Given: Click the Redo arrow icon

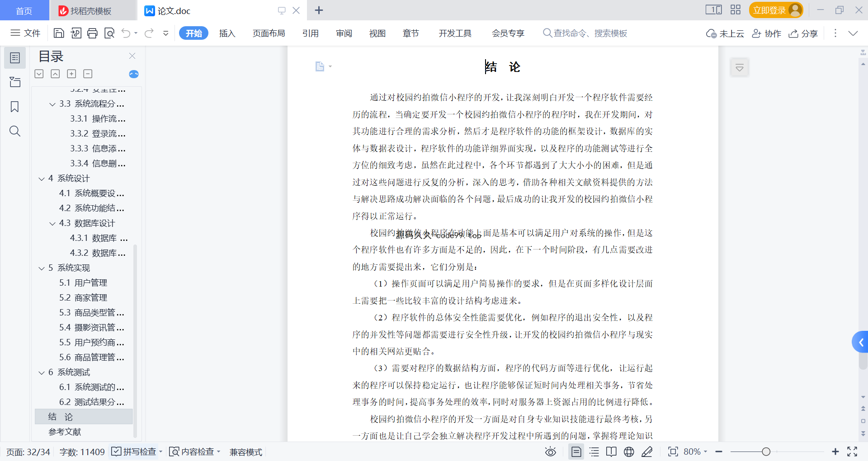Looking at the screenshot, I should pos(149,33).
